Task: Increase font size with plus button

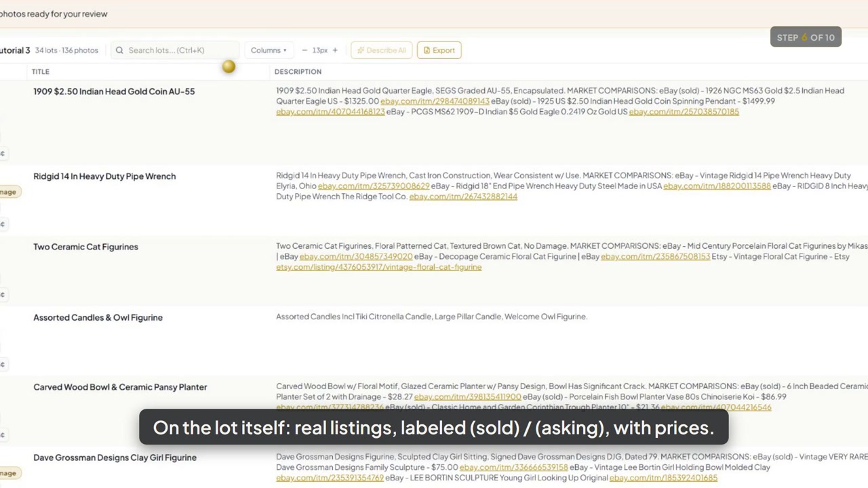Action: pos(335,50)
